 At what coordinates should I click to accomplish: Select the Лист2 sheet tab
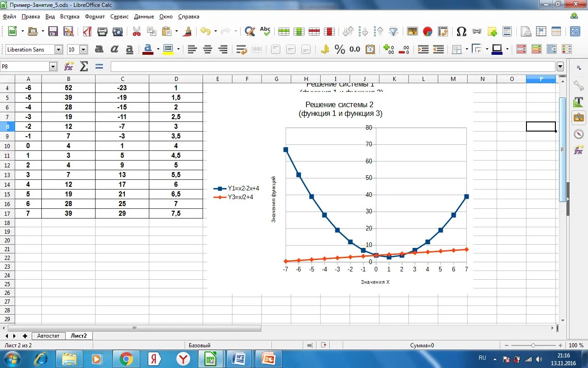click(x=79, y=336)
